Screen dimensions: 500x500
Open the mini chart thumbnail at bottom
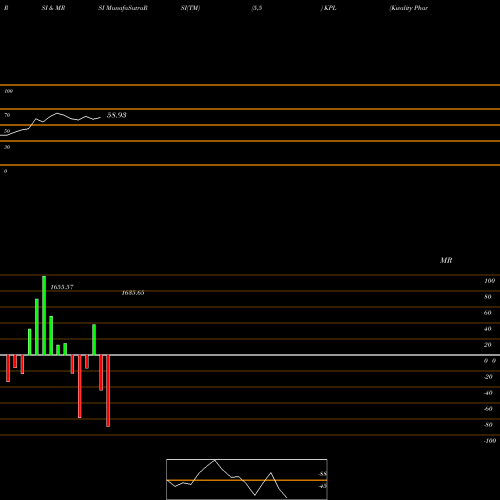point(247,479)
